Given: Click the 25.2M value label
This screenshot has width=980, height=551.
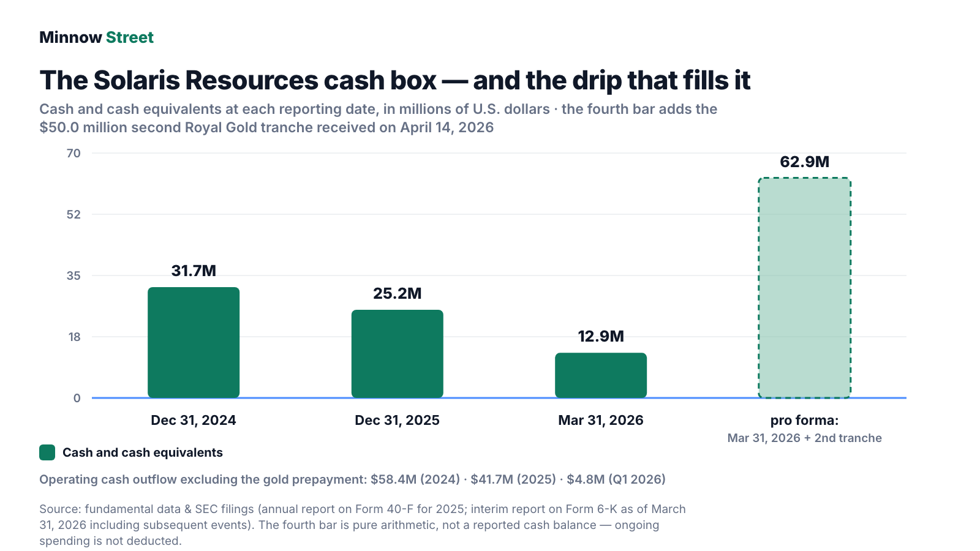Looking at the screenshot, I should tap(398, 293).
